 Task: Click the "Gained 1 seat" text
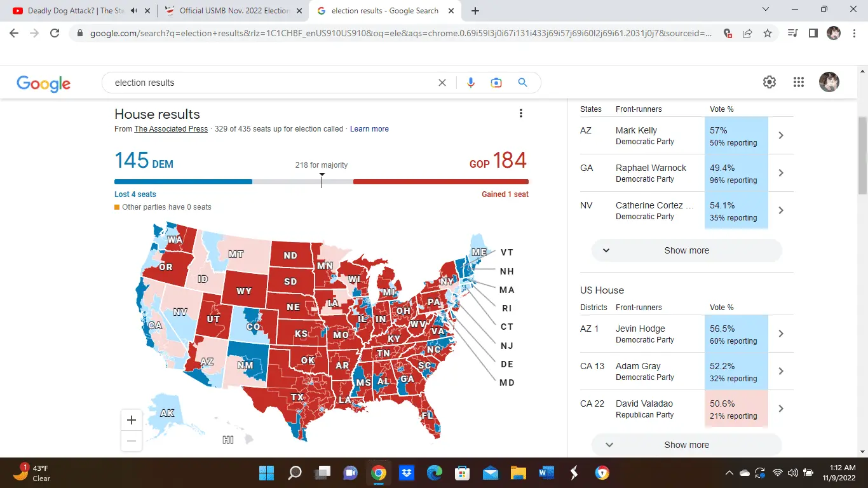tap(505, 194)
